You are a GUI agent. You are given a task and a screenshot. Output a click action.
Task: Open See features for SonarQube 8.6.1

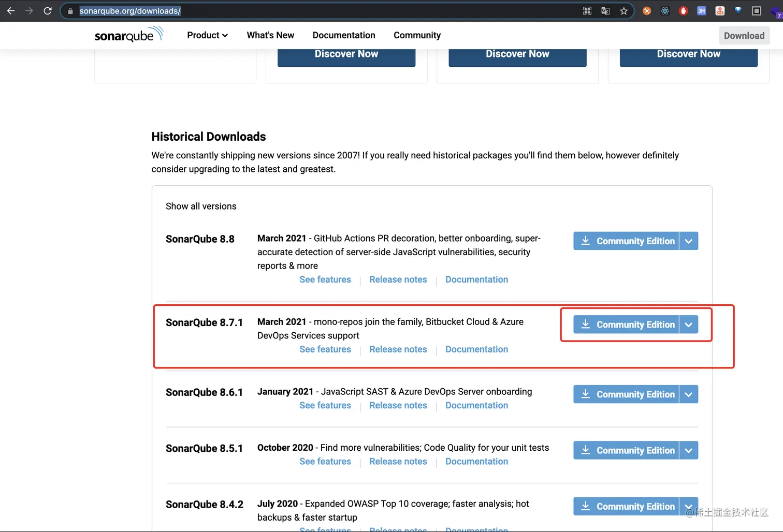(325, 405)
